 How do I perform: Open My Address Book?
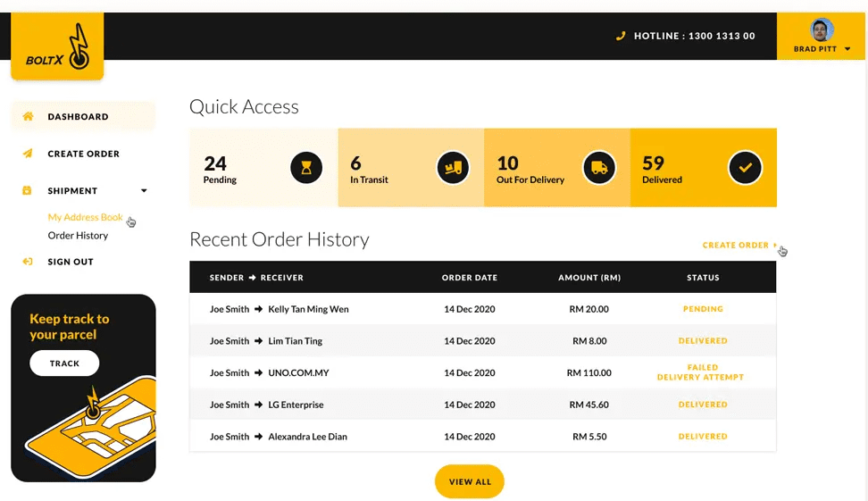coord(85,217)
